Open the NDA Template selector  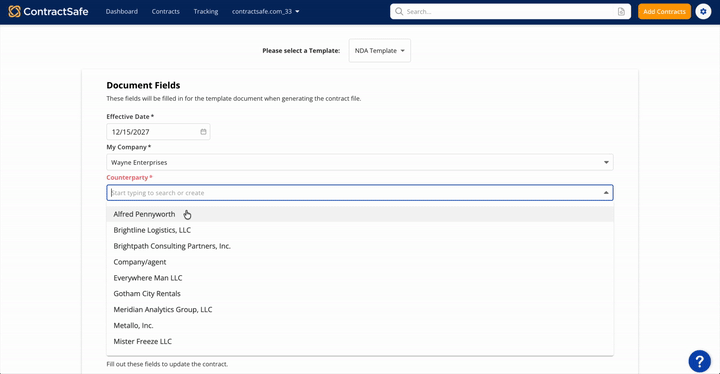pyautogui.click(x=380, y=51)
